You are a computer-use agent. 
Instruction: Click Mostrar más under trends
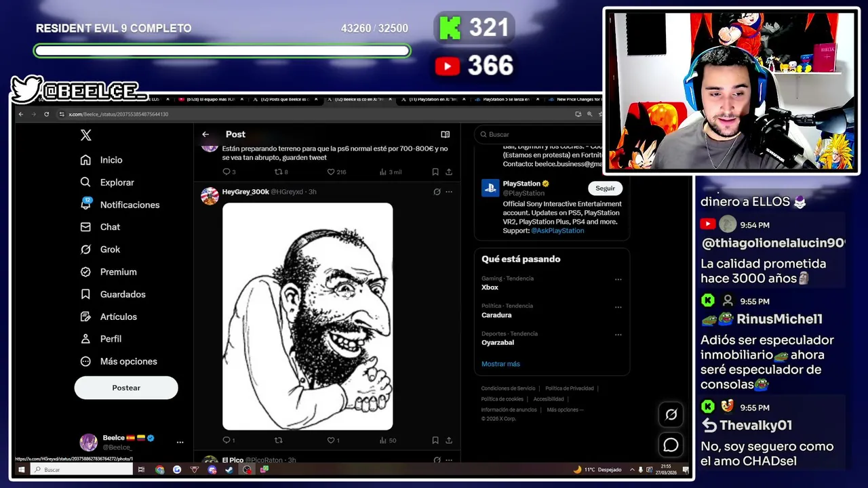coord(500,364)
